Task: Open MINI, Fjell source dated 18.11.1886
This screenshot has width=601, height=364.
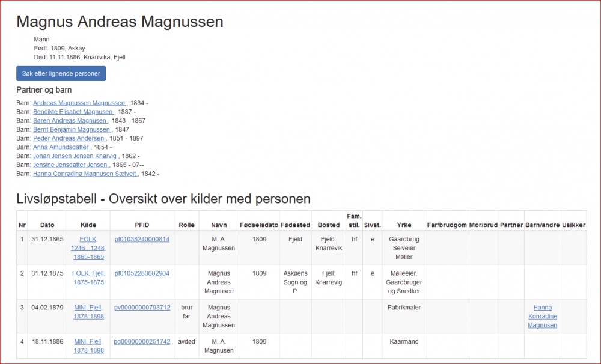Action: (x=88, y=345)
